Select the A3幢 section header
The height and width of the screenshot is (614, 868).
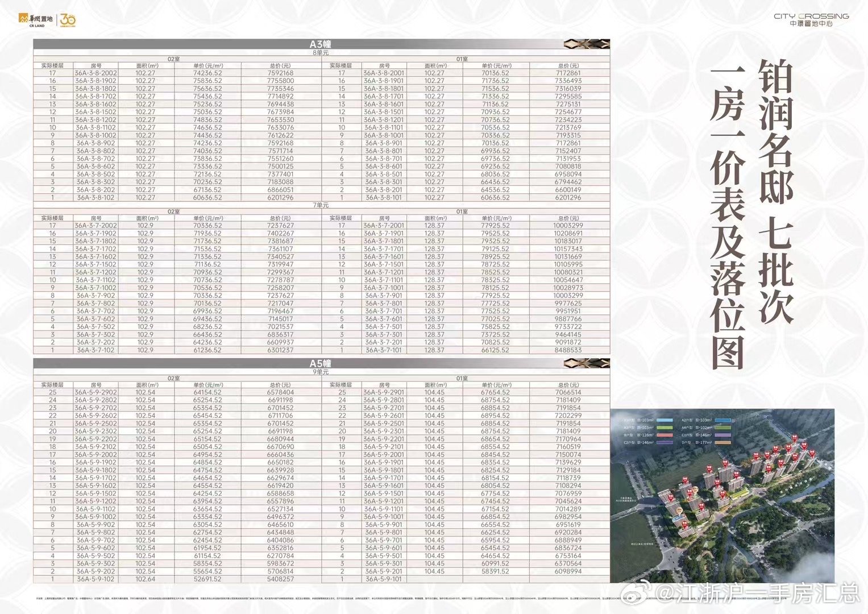pyautogui.click(x=320, y=44)
